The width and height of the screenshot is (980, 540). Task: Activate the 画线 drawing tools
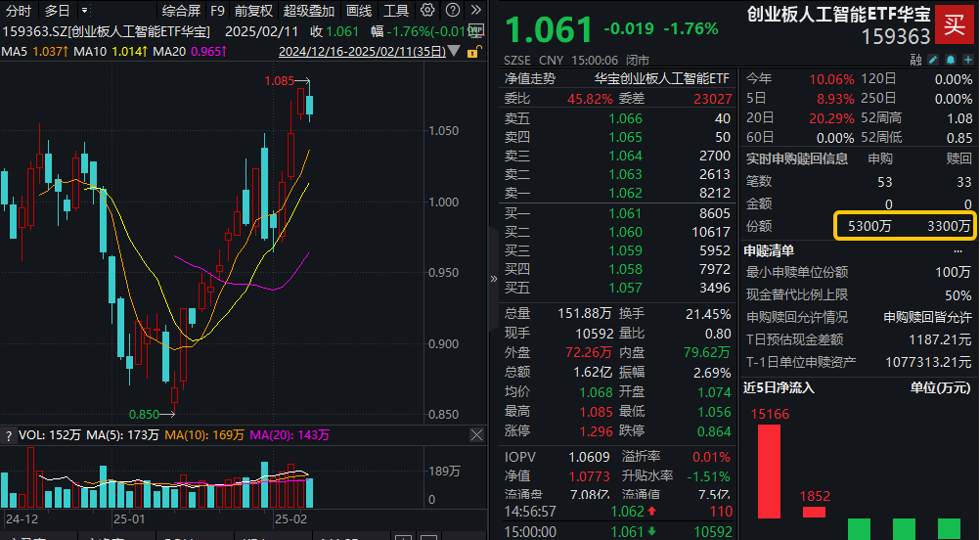tap(359, 11)
